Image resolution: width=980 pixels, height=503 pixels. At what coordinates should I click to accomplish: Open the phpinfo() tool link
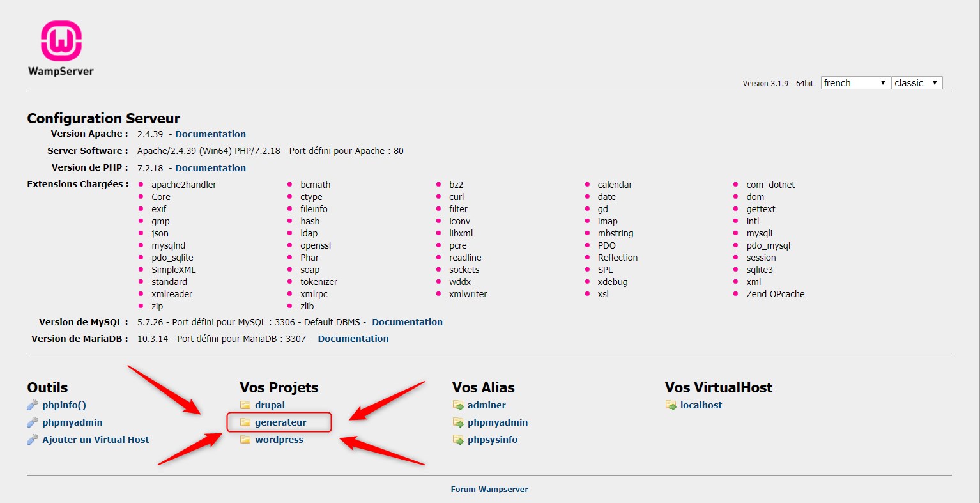(64, 405)
